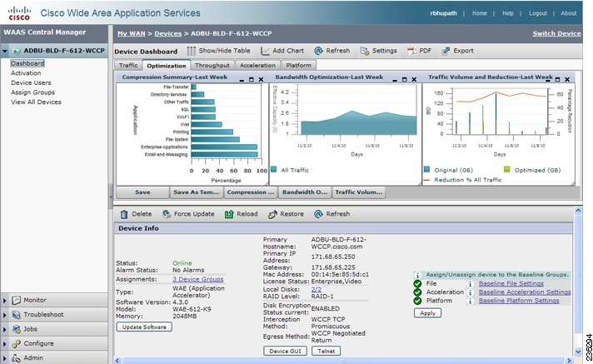Click the Logout link

click(x=538, y=13)
